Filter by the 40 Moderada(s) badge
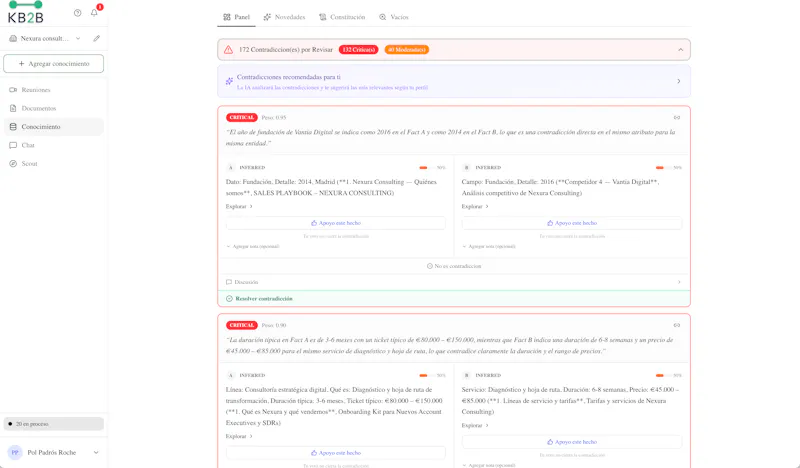Image resolution: width=800 pixels, height=468 pixels. 407,50
